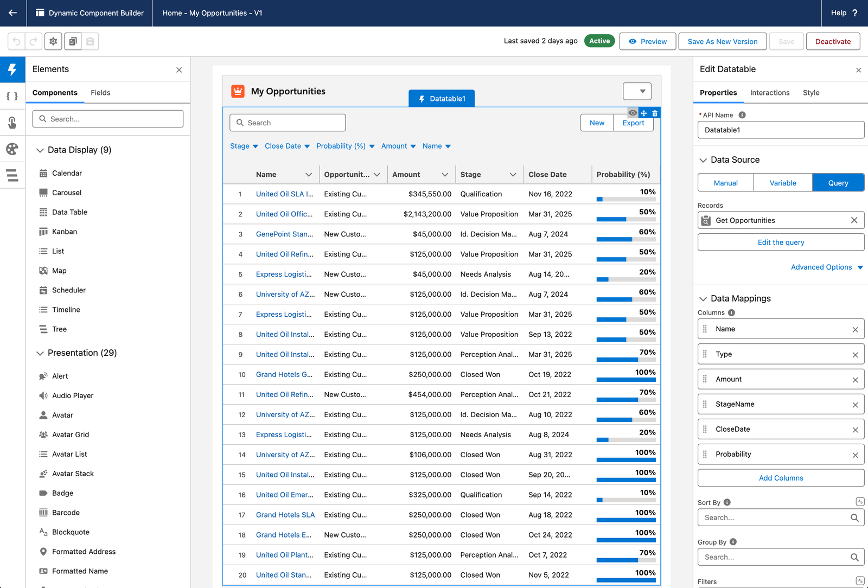Viewport: 868px width, 588px height.
Task: Open the Elements panel via lightning icon
Action: [12, 69]
